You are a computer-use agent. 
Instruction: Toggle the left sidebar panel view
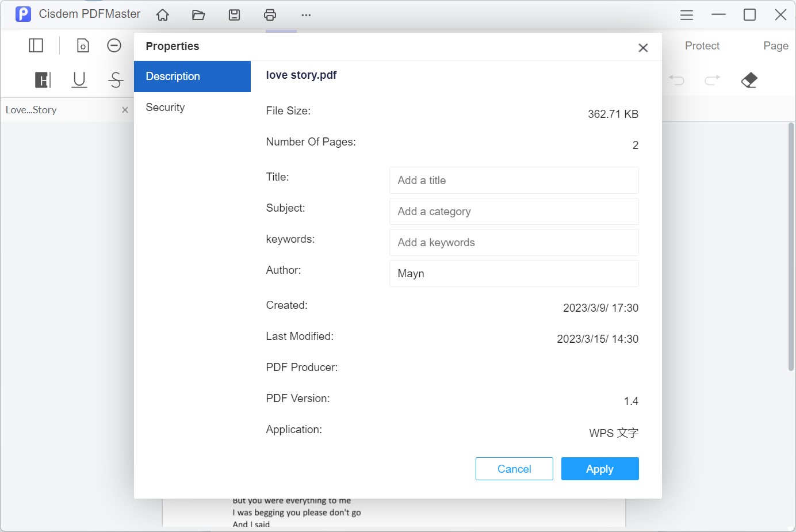tap(36, 45)
